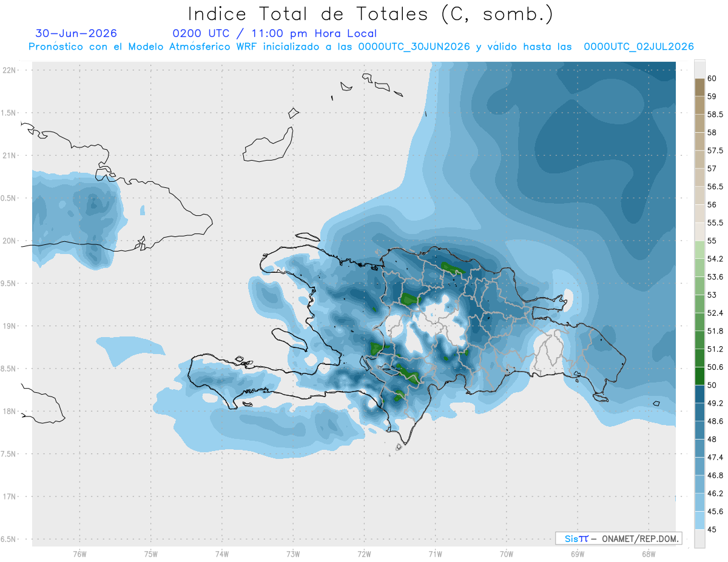Screen dimensions: 728x562
Task: Select the date text '30-Jun-2026'
Action: 76,33
